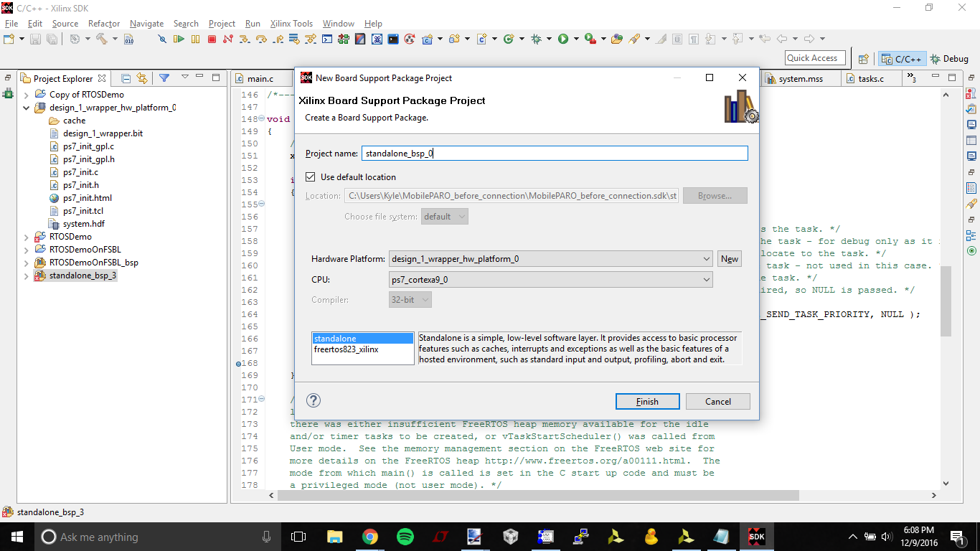980x551 pixels.
Task: Open the Project menu
Action: 222,24
